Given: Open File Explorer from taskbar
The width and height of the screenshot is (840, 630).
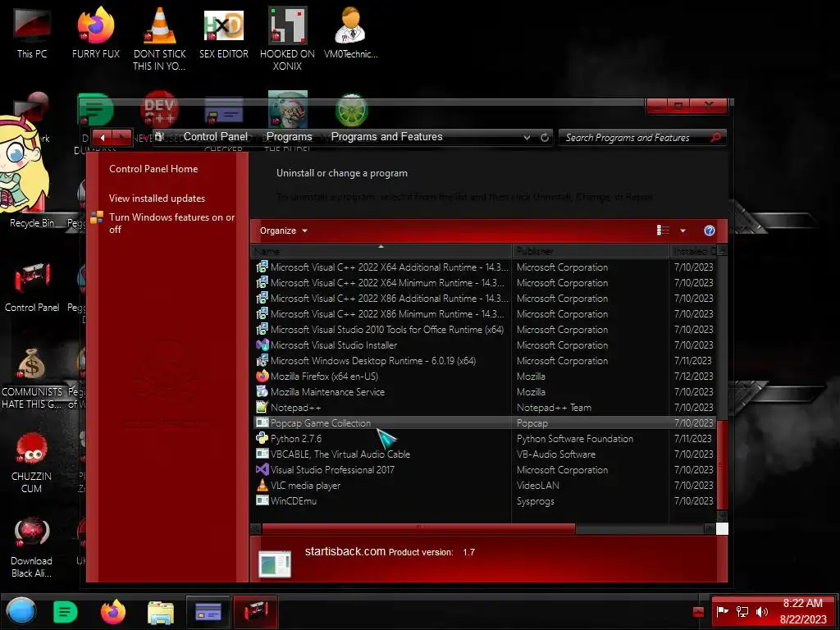Looking at the screenshot, I should pyautogui.click(x=161, y=612).
